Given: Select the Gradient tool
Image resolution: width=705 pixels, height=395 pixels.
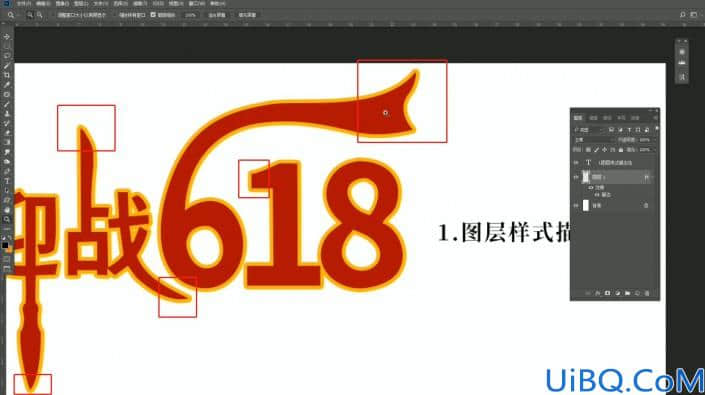Looking at the screenshot, I should [7, 142].
